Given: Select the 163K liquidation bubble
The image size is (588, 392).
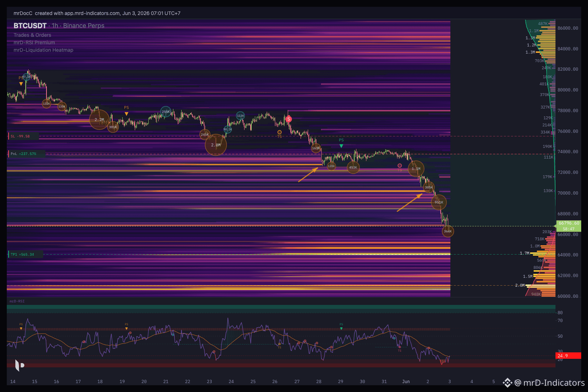Looking at the screenshot, I should (x=316, y=148).
